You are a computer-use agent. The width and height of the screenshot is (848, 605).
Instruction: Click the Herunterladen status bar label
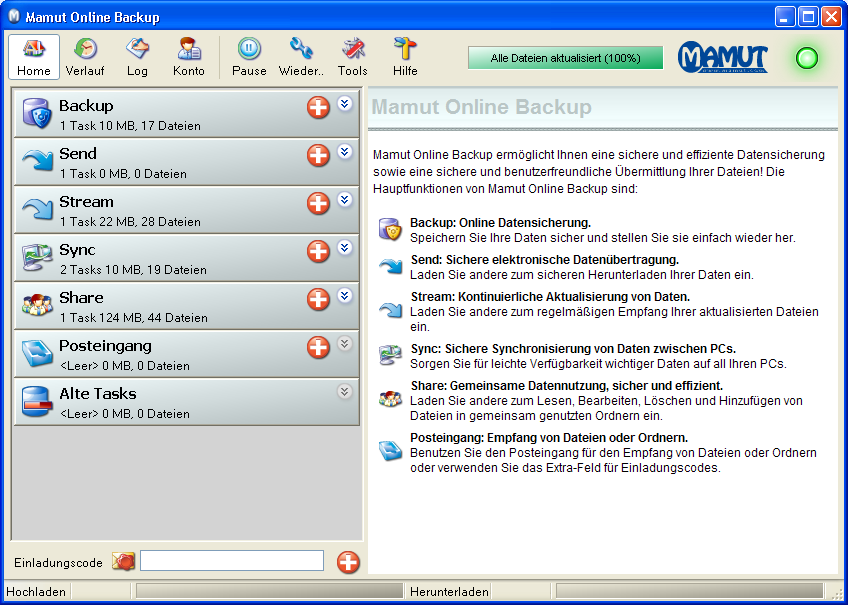(x=449, y=591)
